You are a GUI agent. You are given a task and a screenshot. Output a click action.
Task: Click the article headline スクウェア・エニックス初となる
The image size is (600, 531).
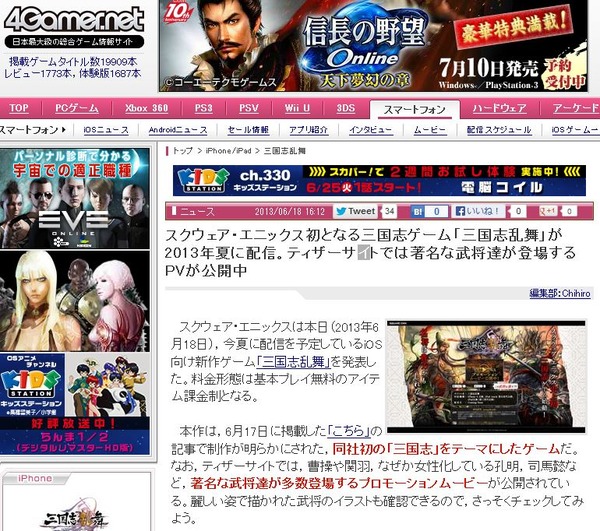[x=370, y=252]
